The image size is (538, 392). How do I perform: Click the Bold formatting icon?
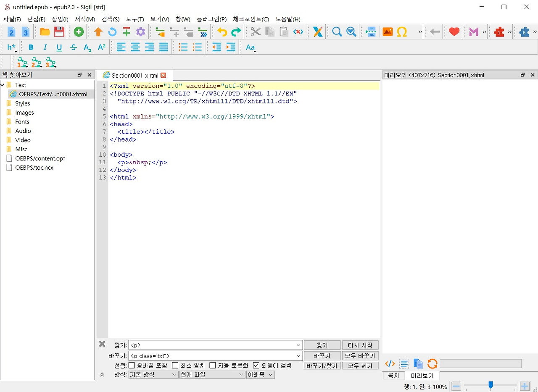pyautogui.click(x=31, y=47)
